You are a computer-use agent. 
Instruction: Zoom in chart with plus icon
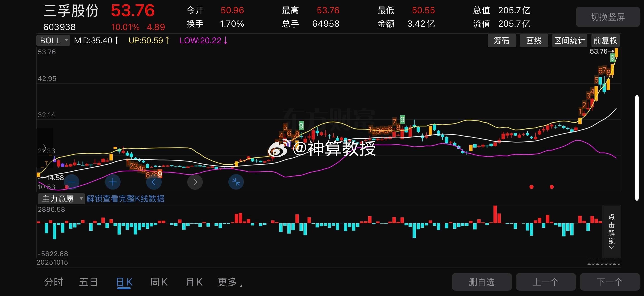[x=113, y=182]
